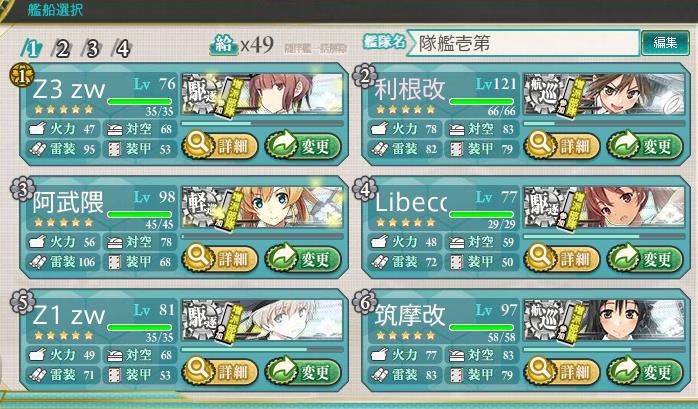Image resolution: width=698 pixels, height=409 pixels.
Task: Click the firepower icon on 利根改's stats
Action: pyautogui.click(x=380, y=129)
